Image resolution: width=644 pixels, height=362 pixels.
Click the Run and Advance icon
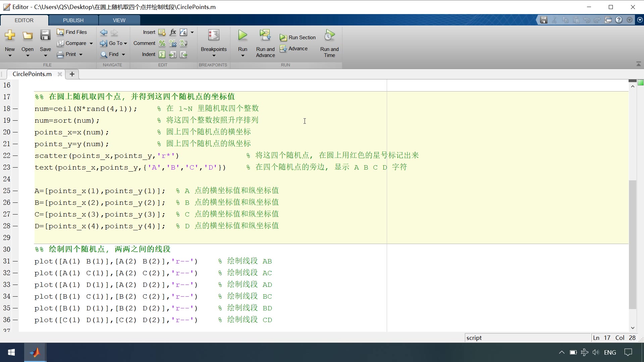265,35
